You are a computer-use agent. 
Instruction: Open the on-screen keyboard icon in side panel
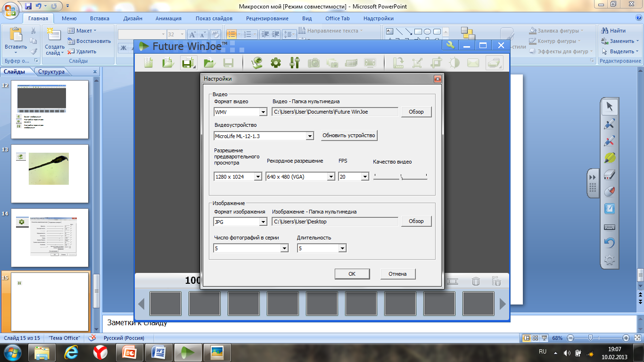(609, 227)
